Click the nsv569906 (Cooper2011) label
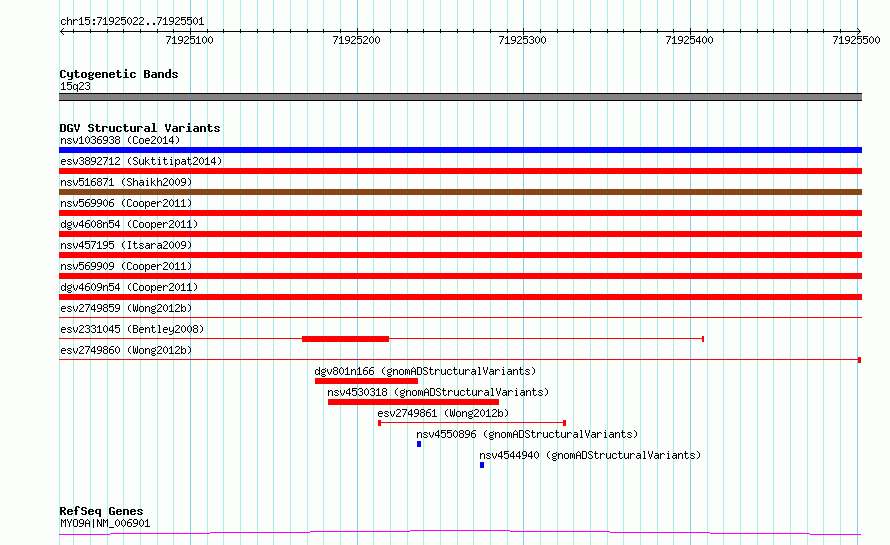The image size is (890, 545). coord(126,203)
